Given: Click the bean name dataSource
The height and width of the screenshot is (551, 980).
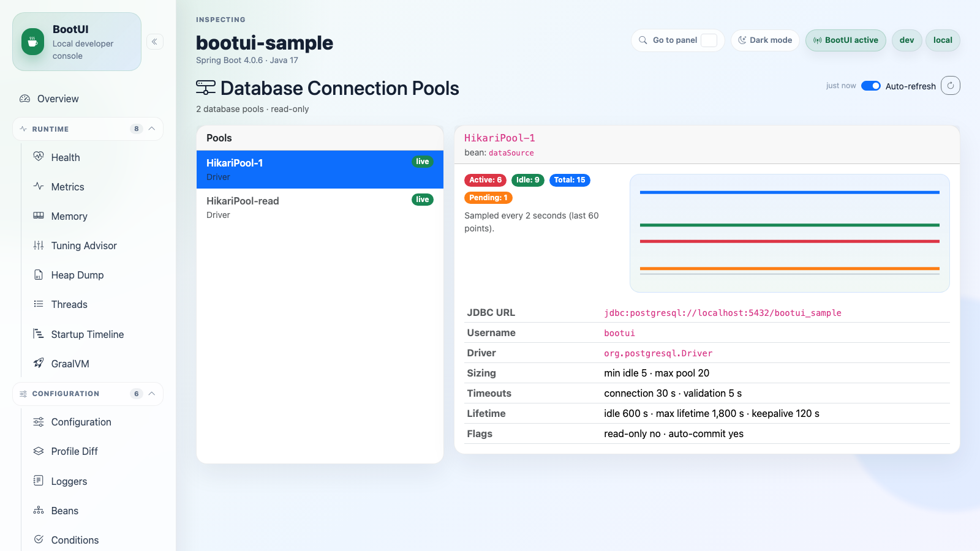Looking at the screenshot, I should coord(511,153).
